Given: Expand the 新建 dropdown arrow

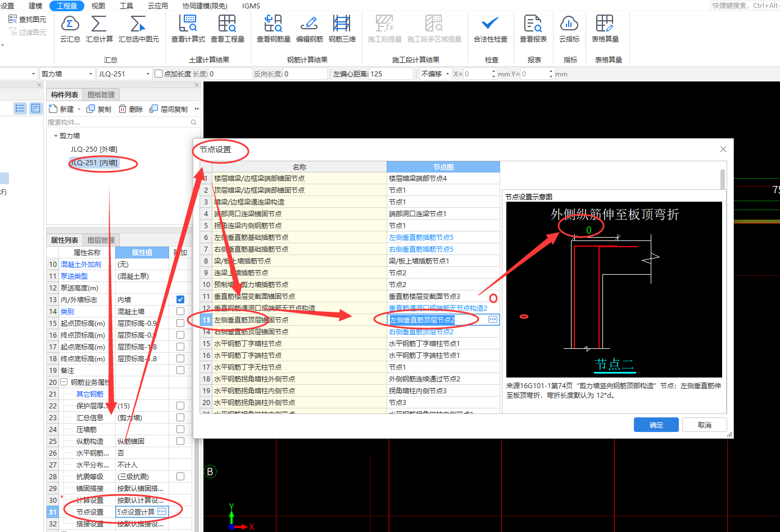Looking at the screenshot, I should [79, 110].
